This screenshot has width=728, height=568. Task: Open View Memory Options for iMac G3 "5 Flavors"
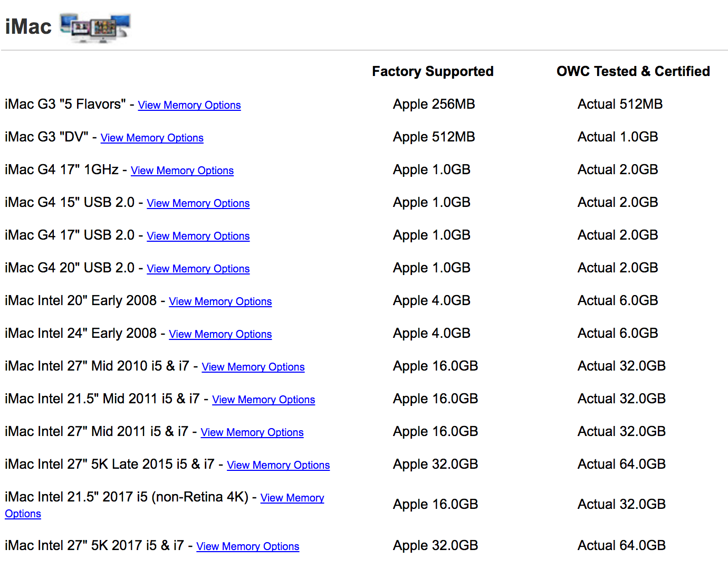point(189,105)
